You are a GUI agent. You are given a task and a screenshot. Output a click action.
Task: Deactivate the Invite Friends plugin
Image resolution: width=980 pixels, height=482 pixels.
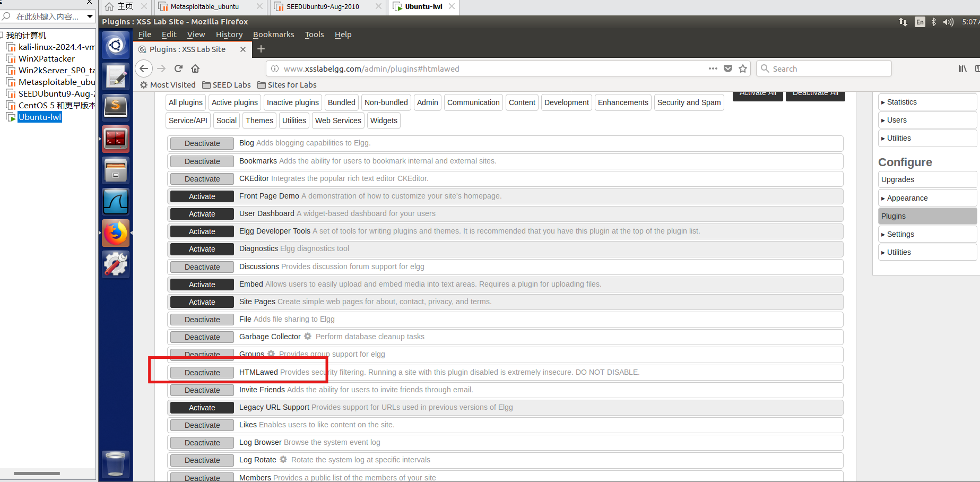(202, 390)
